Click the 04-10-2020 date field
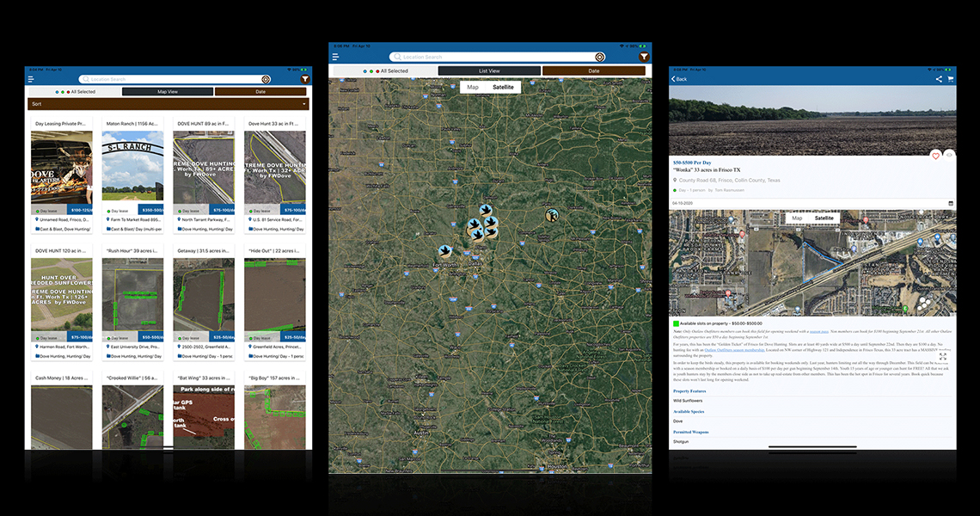 pos(812,203)
